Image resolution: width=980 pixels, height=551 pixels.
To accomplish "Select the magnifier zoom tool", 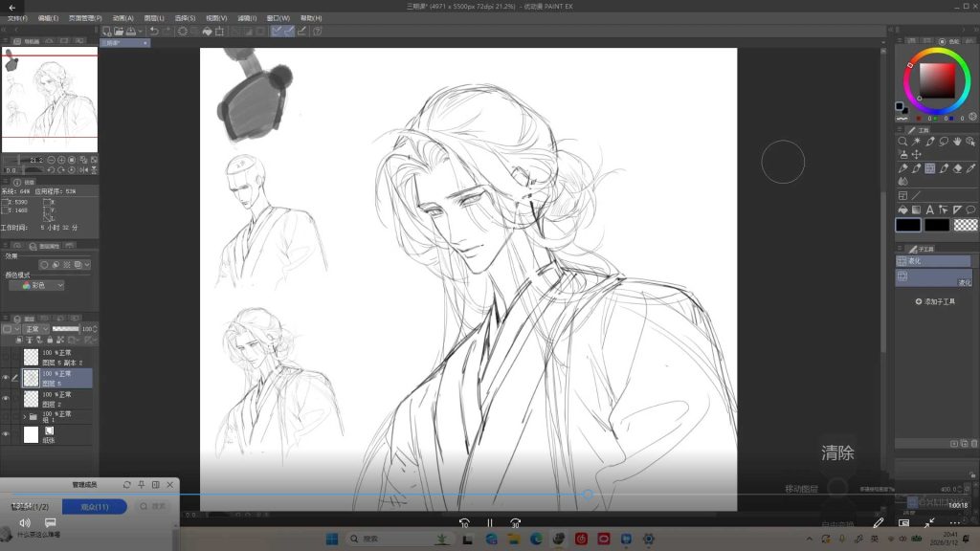I will 902,142.
